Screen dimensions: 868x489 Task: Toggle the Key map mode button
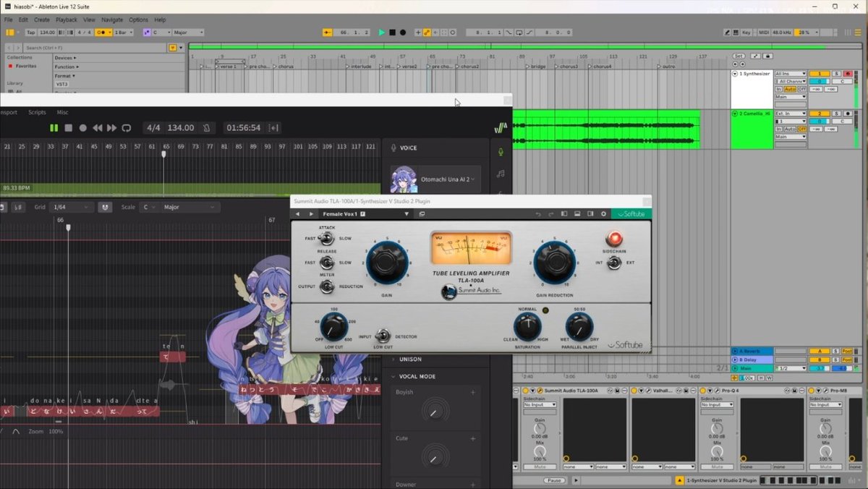click(x=746, y=33)
